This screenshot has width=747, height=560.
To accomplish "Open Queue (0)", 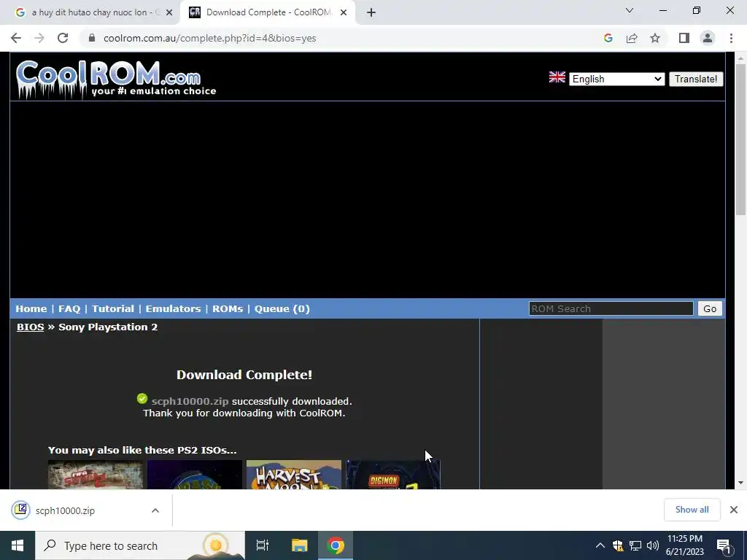I will coord(282,308).
